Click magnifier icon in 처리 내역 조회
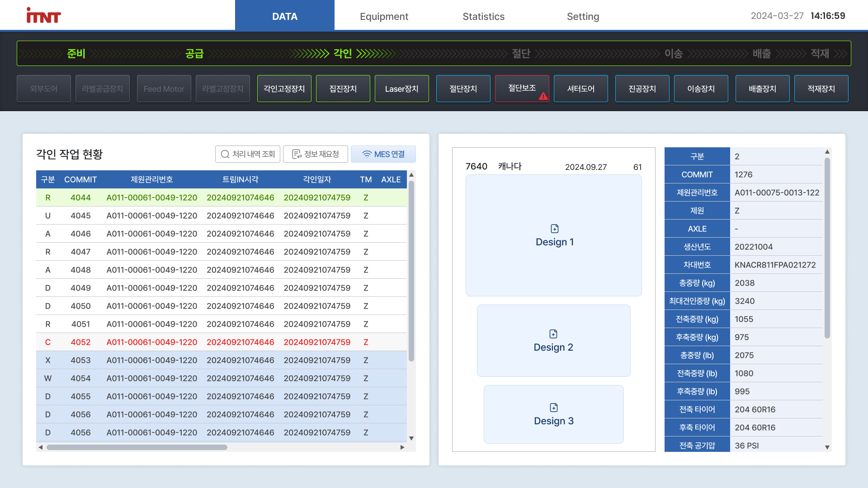This screenshot has height=488, width=868. pos(225,155)
